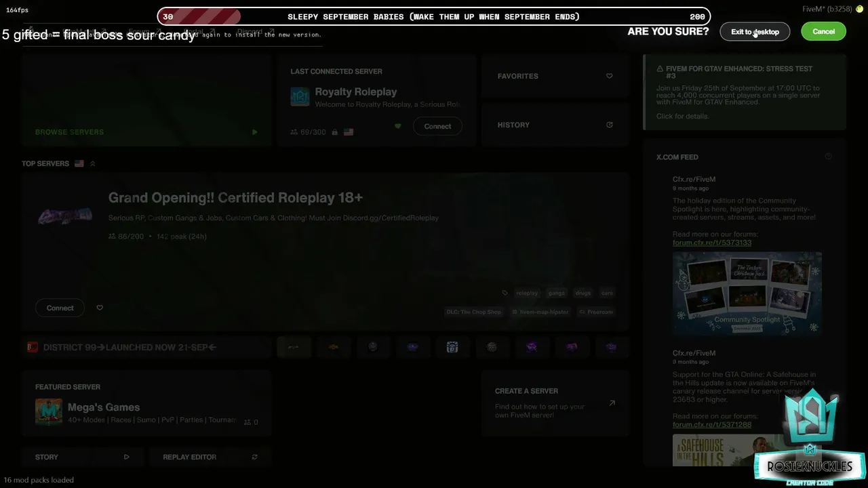The width and height of the screenshot is (868, 488).
Task: Open the History list
Action: click(x=555, y=125)
